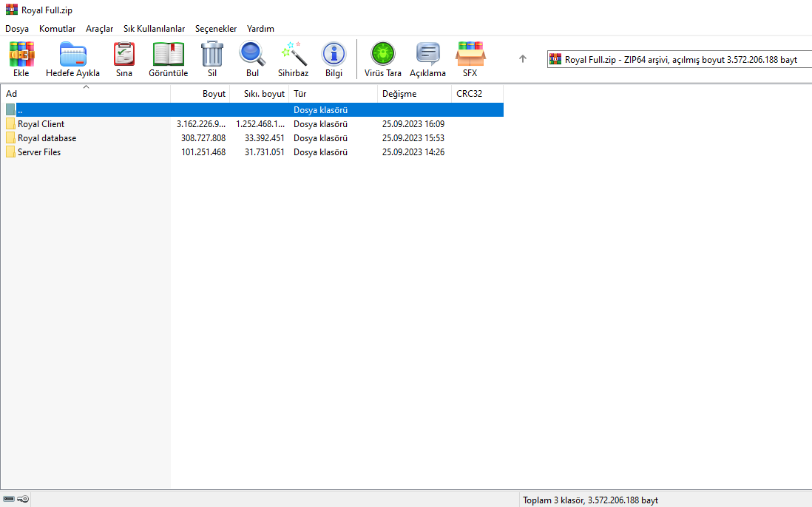Click the Server Files folder icon
812x507 pixels.
click(x=10, y=152)
